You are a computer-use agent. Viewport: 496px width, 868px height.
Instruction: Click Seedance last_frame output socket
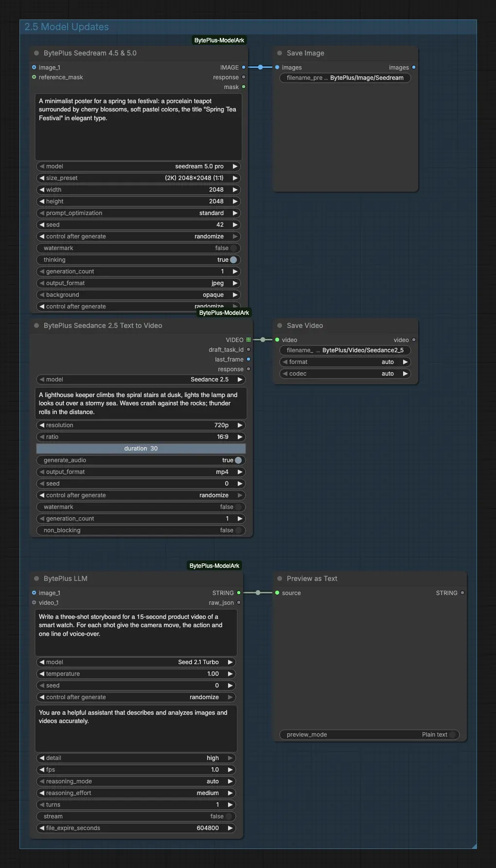pos(248,359)
